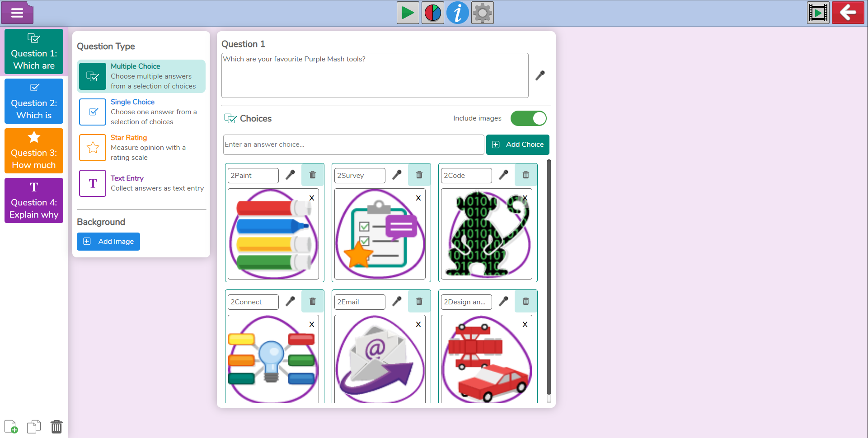Remove the 2Connect image with X
Screen dimensions: 868x438
[x=312, y=324]
